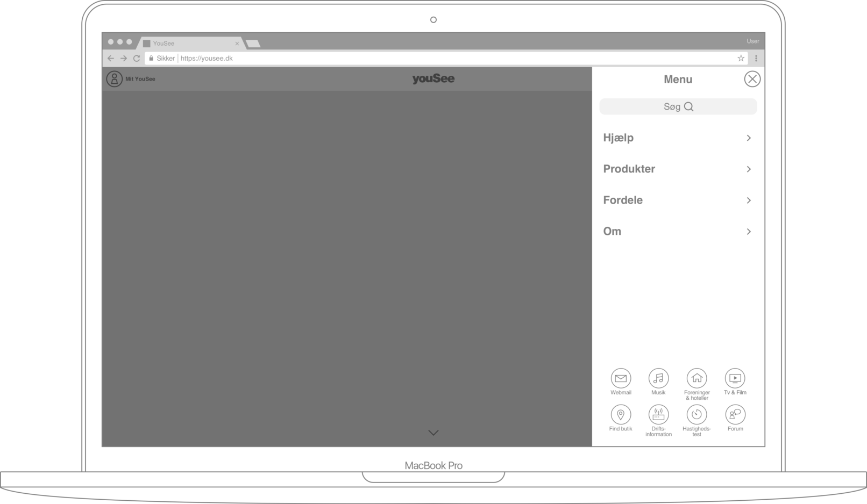Go forward with the browser forward arrow
867x504 pixels.
coord(124,58)
